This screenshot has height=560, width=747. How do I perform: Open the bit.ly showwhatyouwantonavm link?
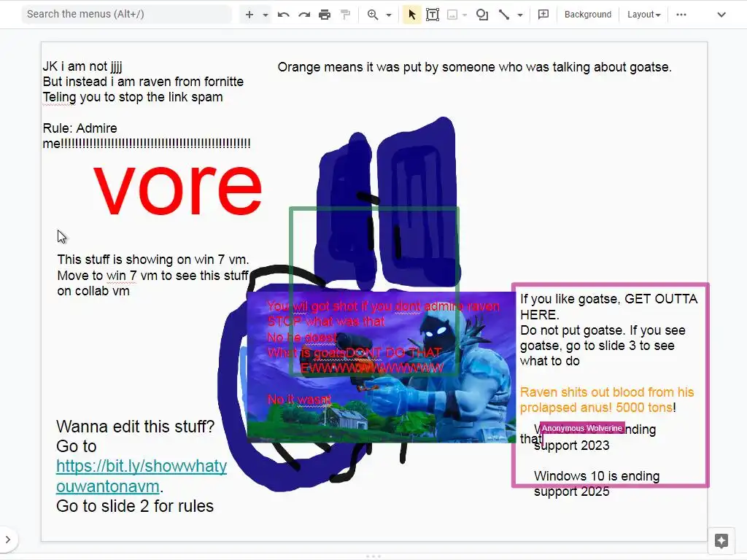(x=142, y=475)
